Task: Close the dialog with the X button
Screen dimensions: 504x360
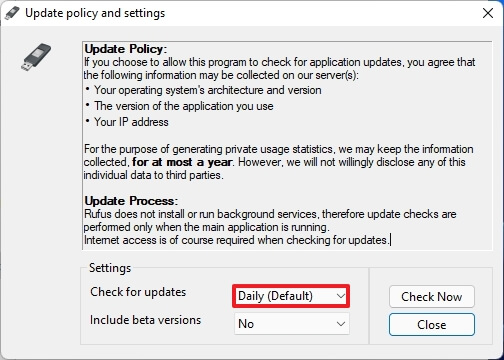Action: (x=488, y=13)
